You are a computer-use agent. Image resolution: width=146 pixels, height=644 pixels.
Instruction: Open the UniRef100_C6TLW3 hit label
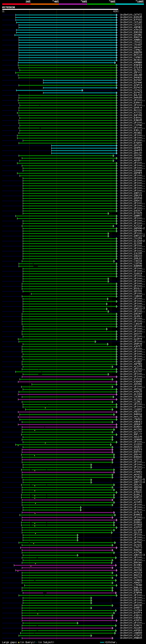[x=131, y=22]
